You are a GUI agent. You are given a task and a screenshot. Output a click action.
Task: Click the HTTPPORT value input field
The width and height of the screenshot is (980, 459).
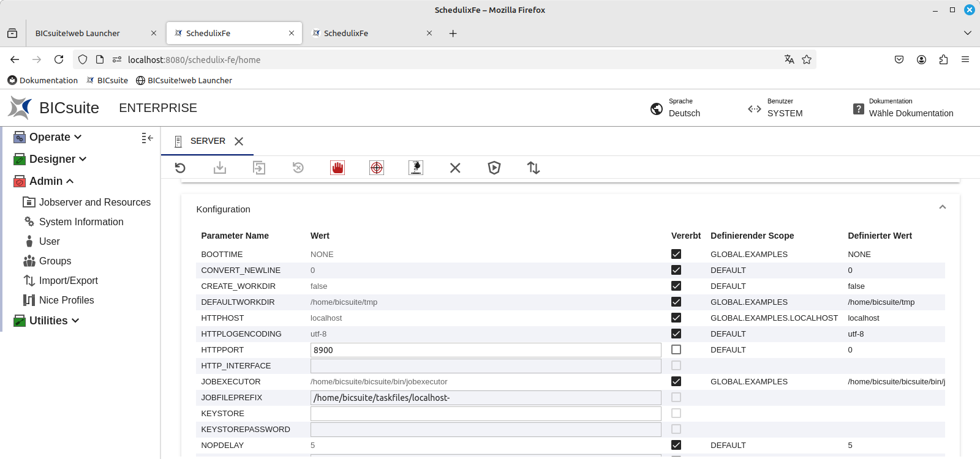(485, 350)
